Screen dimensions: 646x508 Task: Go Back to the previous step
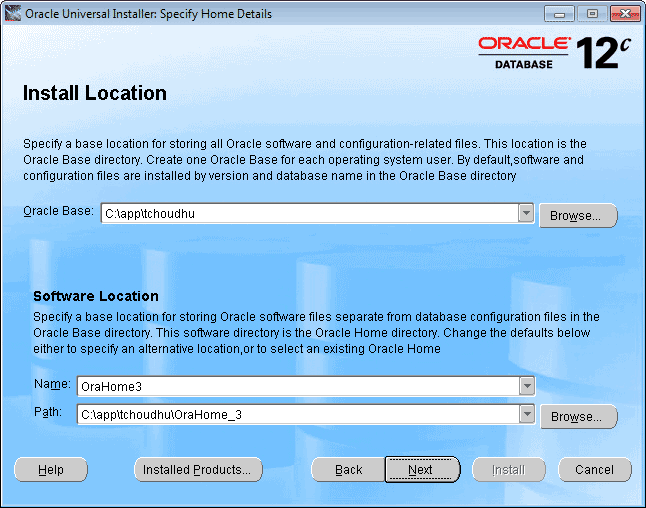tap(349, 470)
